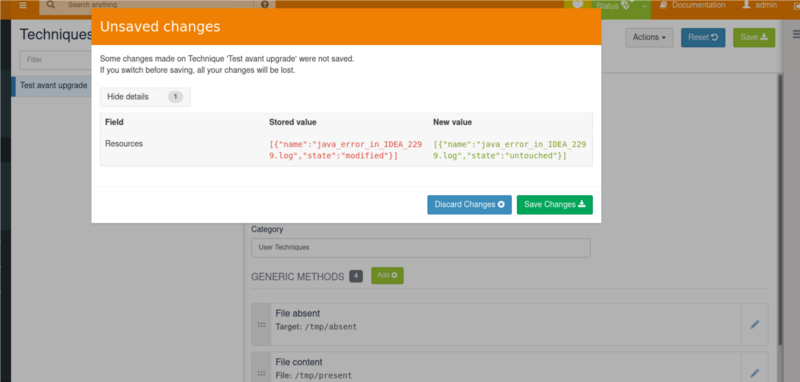The width and height of the screenshot is (800, 382).
Task: Click the question mark help icon
Action: tap(264, 5)
